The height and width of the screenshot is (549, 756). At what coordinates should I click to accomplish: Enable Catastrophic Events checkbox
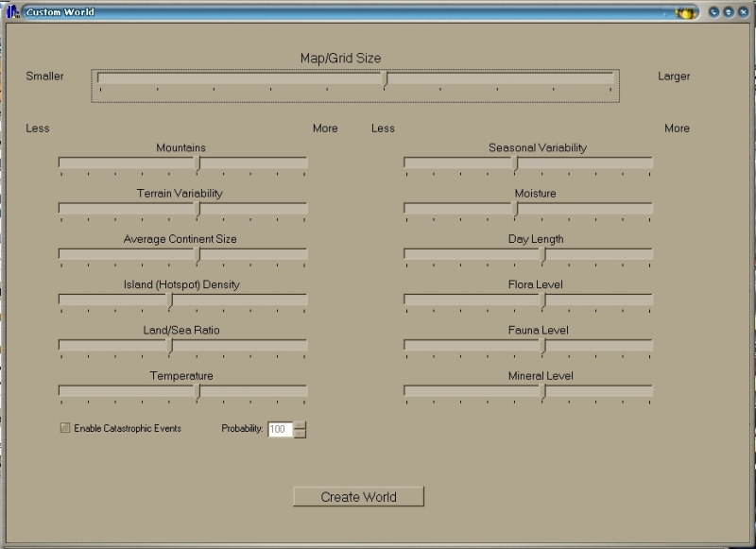[x=65, y=428]
